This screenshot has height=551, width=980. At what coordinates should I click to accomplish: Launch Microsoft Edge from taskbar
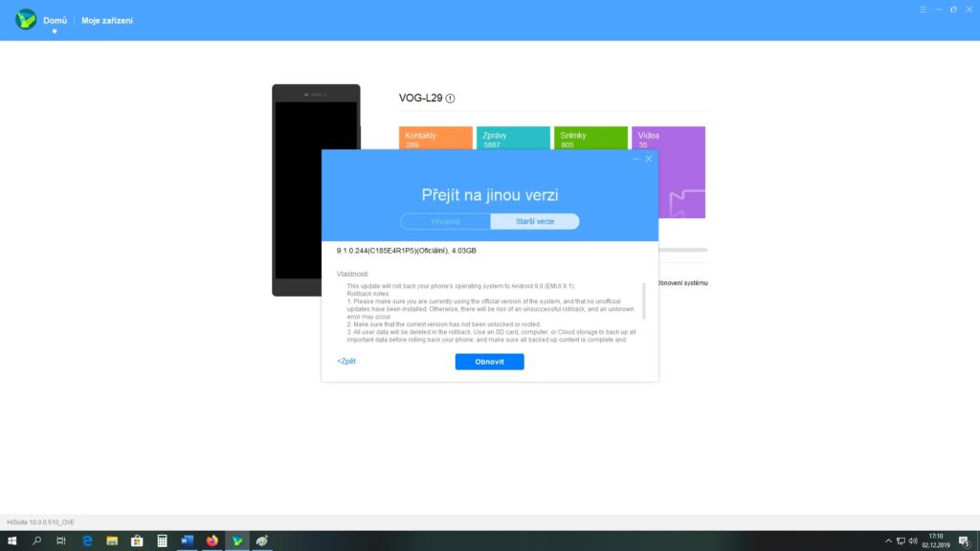(x=87, y=541)
